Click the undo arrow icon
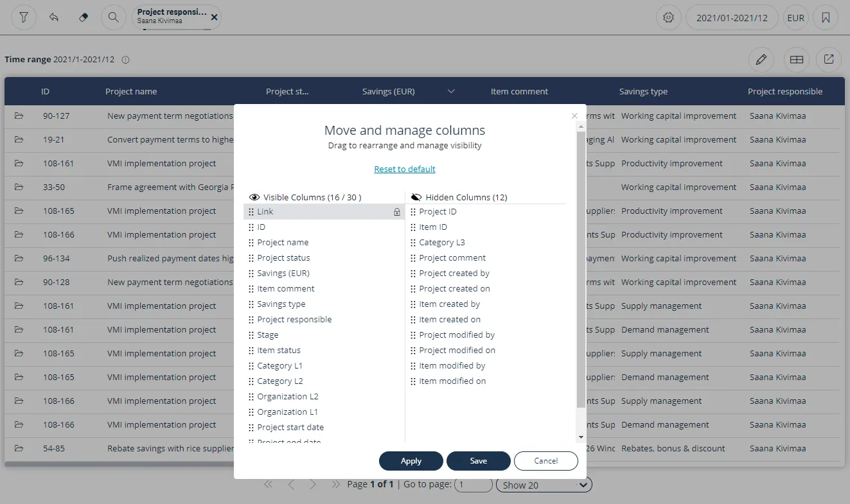 click(x=54, y=17)
